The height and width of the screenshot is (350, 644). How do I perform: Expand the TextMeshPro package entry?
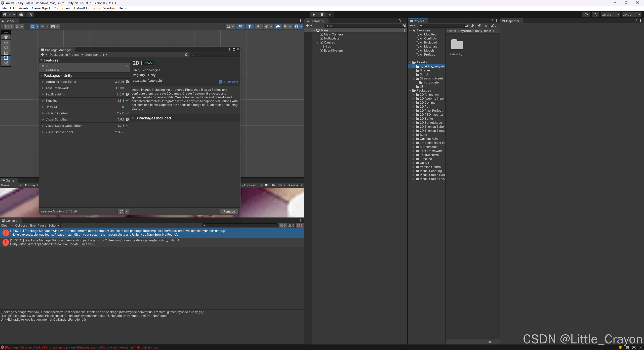point(43,94)
